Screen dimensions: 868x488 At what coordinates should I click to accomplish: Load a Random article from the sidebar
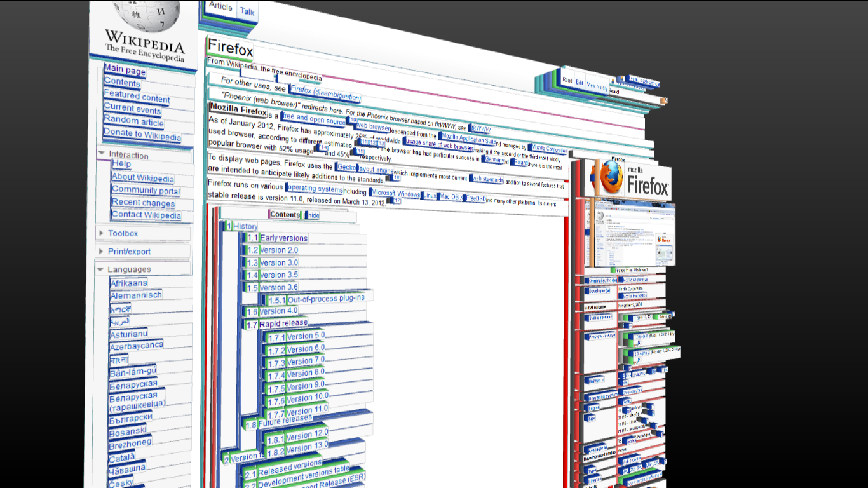pyautogui.click(x=133, y=121)
